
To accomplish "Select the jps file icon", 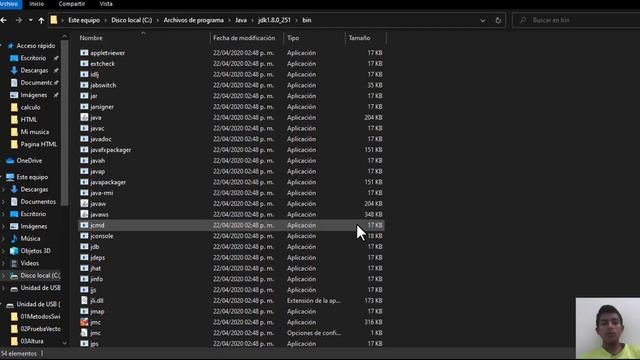I will tap(84, 344).
